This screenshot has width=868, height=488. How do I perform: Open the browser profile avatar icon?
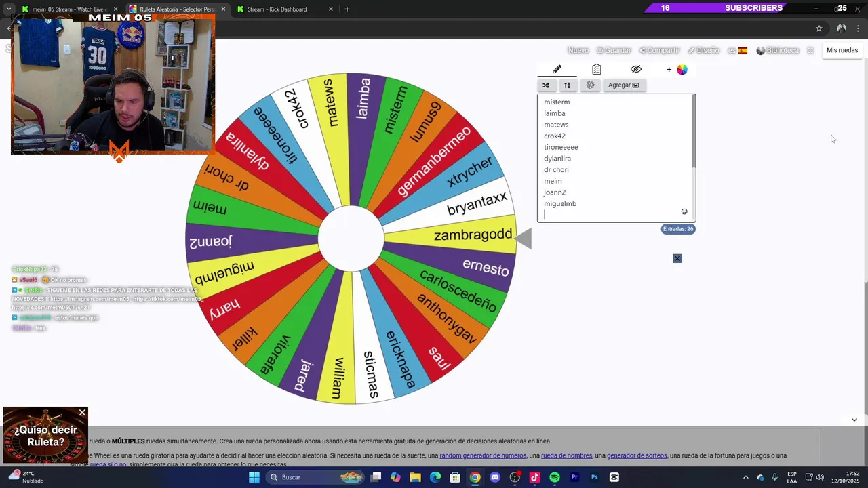[x=842, y=28]
